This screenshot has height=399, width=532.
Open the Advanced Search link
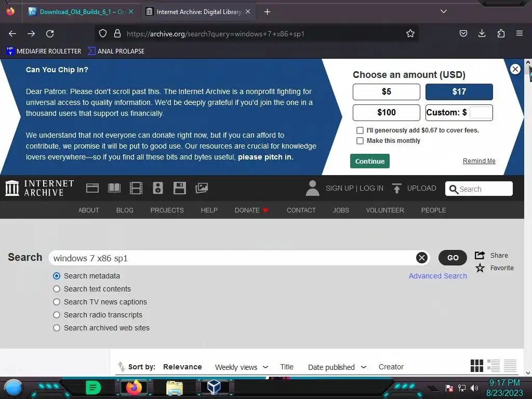[x=437, y=276]
